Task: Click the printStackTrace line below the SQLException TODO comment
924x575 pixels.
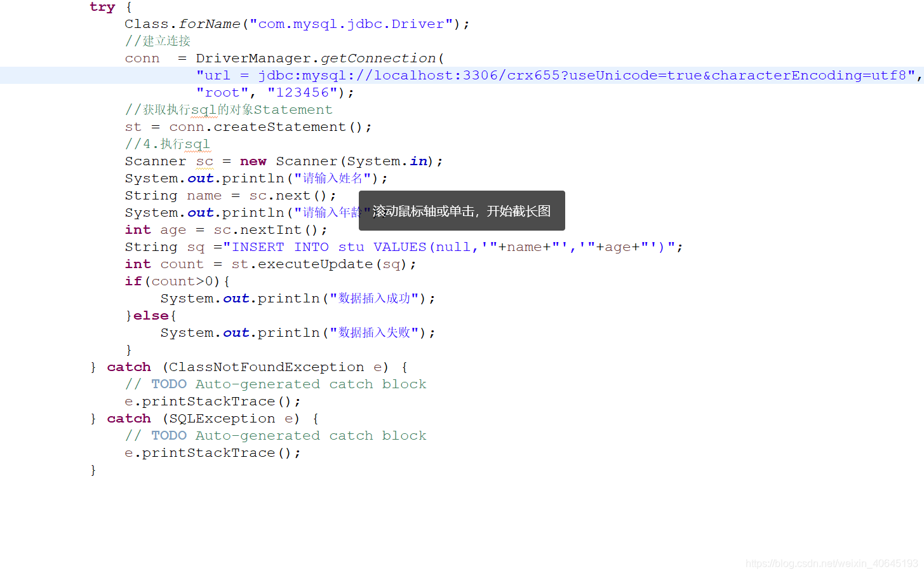Action: (x=213, y=453)
